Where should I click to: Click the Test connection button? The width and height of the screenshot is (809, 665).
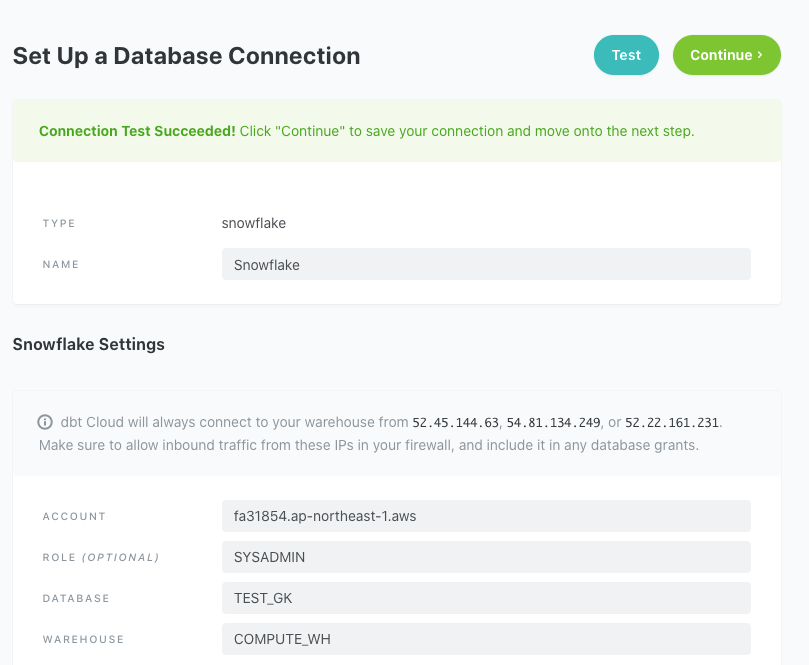point(626,55)
